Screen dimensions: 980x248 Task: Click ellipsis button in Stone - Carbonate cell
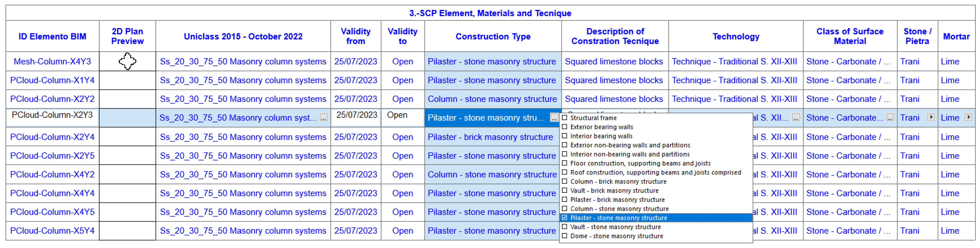tap(890, 118)
